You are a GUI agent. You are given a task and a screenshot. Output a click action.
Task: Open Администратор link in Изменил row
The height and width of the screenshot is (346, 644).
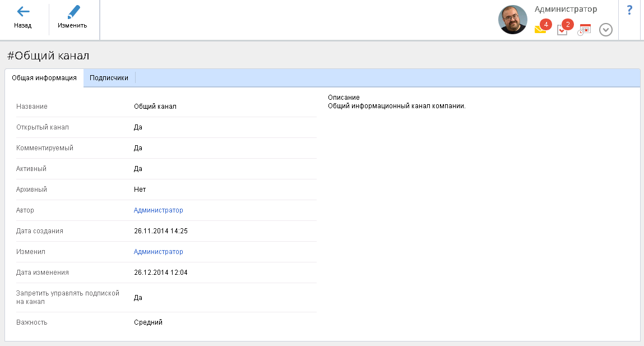158,252
